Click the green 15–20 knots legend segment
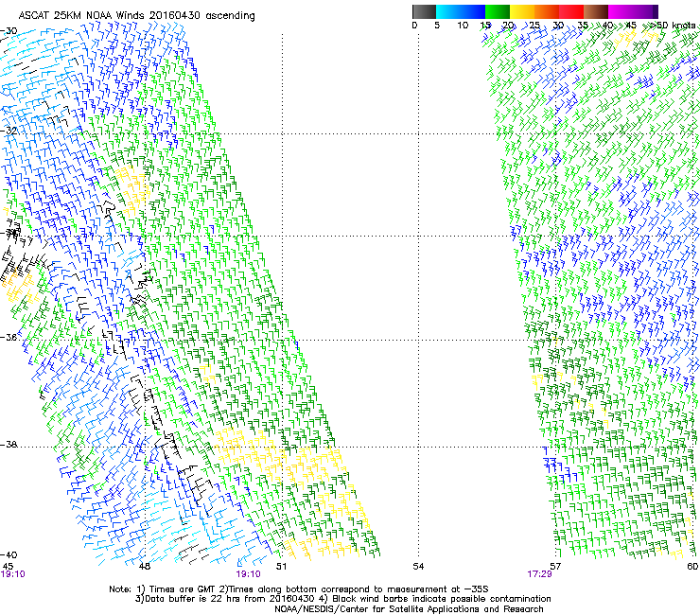This screenshot has height=615, width=700. tap(498, 11)
